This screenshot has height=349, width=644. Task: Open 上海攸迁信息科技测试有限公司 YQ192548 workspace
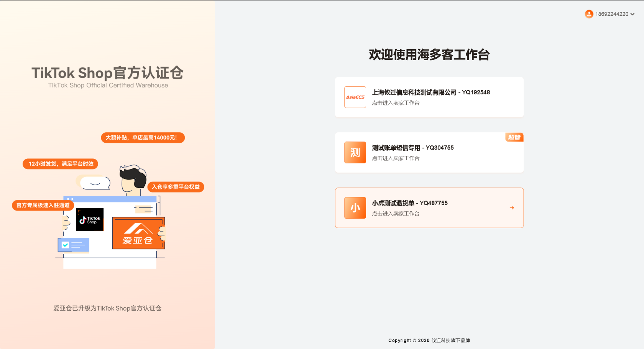click(x=430, y=92)
